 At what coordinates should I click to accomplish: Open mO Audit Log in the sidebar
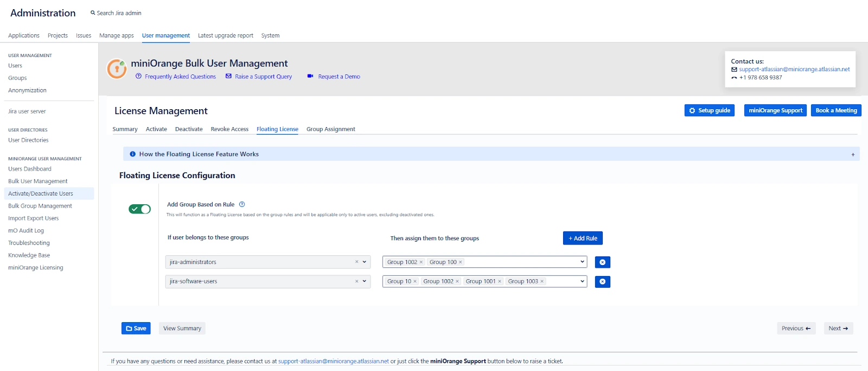(26, 231)
